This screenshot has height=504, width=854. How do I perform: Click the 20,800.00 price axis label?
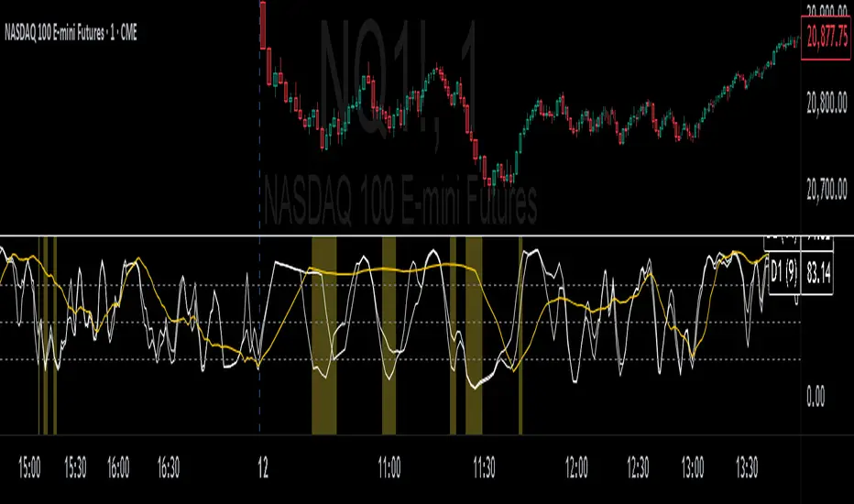(x=827, y=103)
